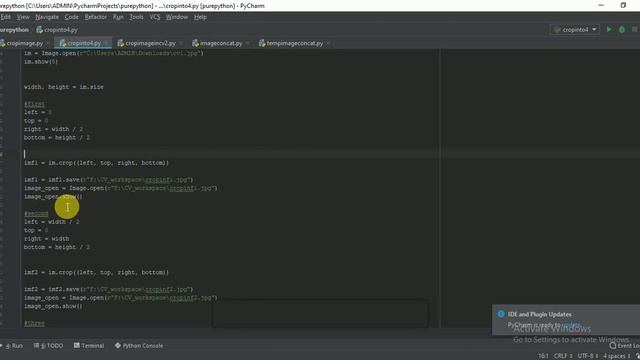640x360 pixels.
Task: Open the Window menu
Action: pos(177,17)
